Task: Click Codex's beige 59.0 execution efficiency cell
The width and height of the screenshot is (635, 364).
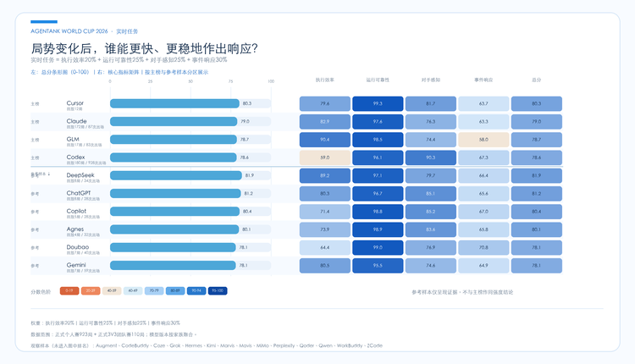Action: click(x=325, y=157)
